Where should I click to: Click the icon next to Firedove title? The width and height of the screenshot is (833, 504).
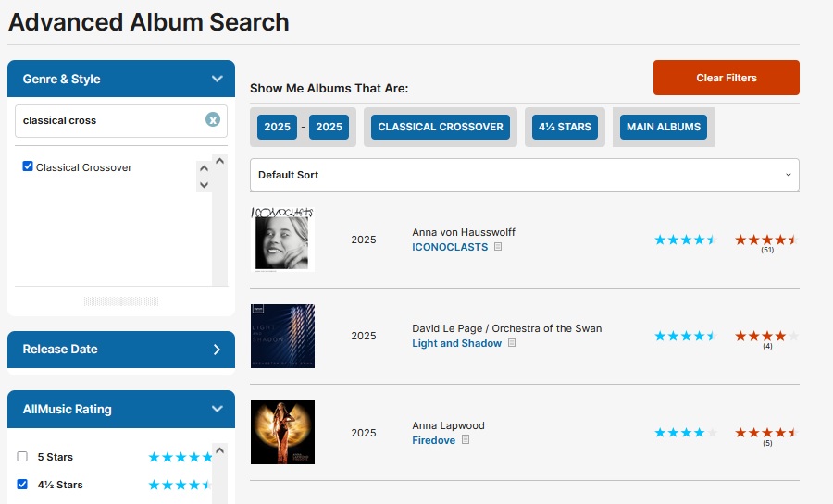point(466,440)
